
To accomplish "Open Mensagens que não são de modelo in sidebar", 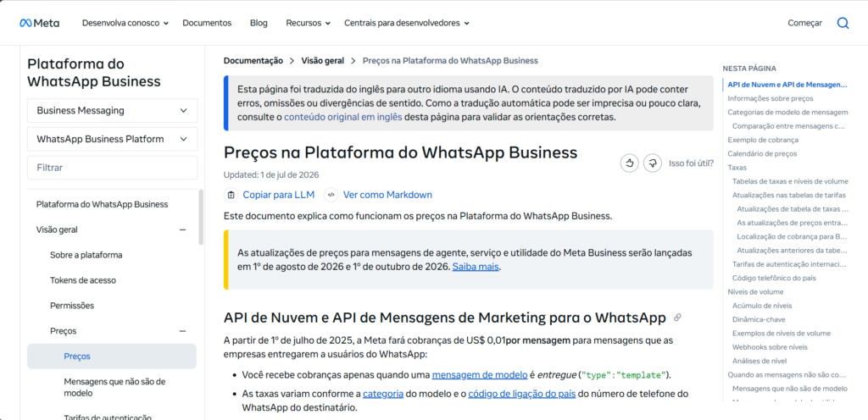I will [x=114, y=387].
